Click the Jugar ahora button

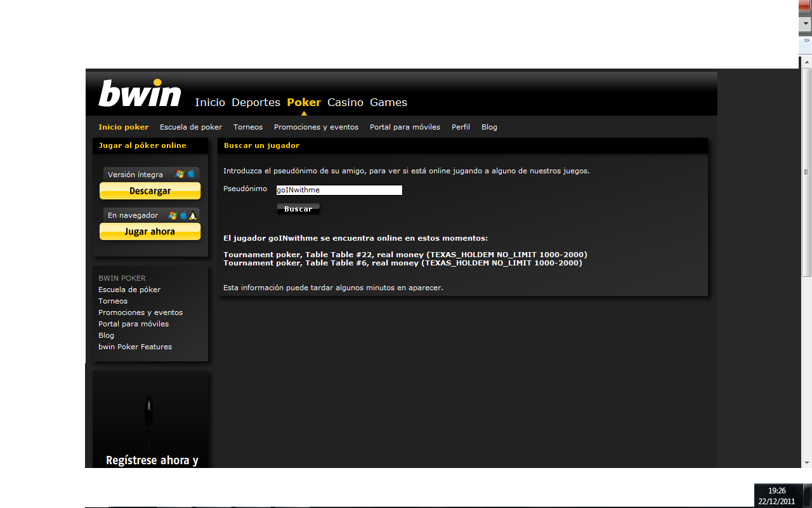150,232
